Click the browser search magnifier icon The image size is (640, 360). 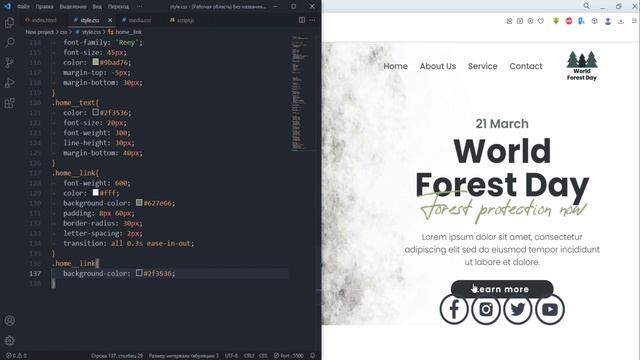587,6
